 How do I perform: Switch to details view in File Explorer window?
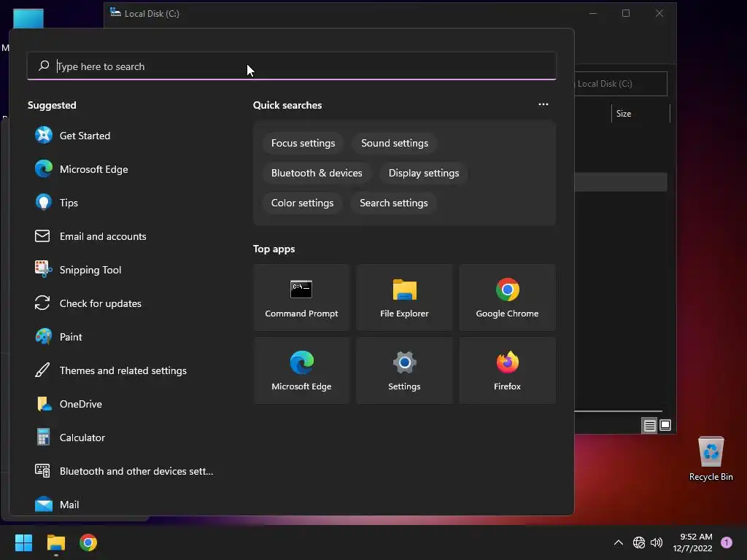(649, 425)
